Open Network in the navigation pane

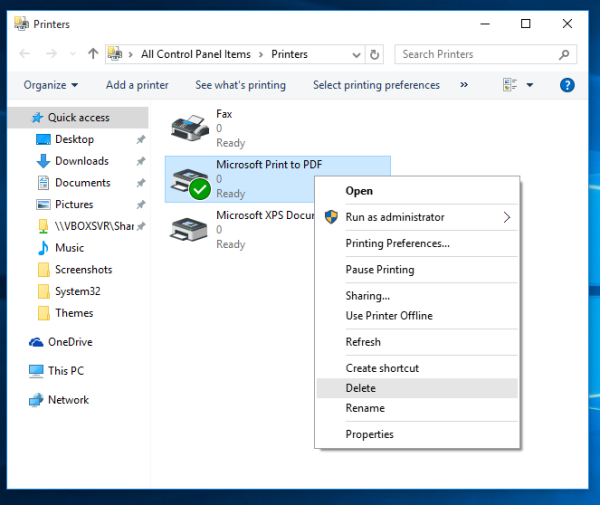click(68, 400)
